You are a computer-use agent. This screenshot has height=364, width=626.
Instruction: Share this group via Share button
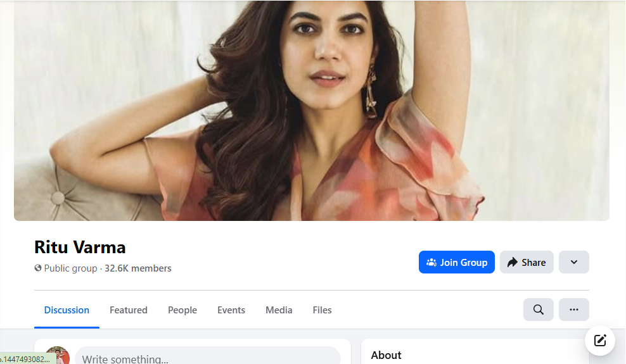coord(527,262)
